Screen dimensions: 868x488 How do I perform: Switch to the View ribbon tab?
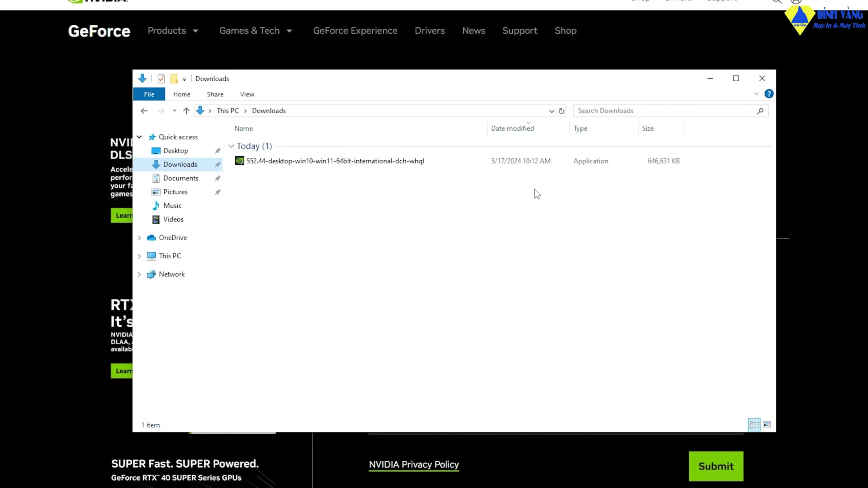(x=247, y=94)
